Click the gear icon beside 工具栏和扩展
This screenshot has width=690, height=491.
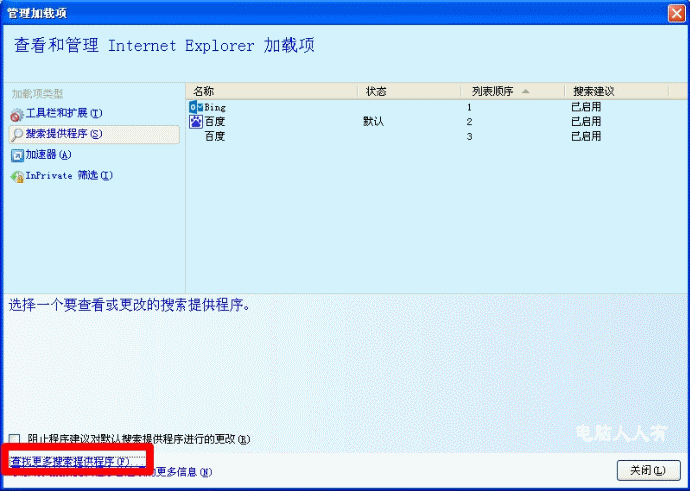coord(16,115)
